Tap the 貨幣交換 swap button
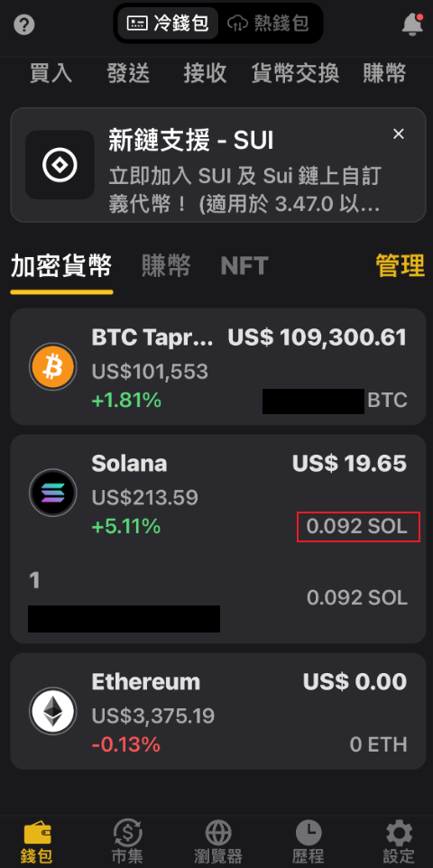The image size is (433, 868). click(x=295, y=73)
